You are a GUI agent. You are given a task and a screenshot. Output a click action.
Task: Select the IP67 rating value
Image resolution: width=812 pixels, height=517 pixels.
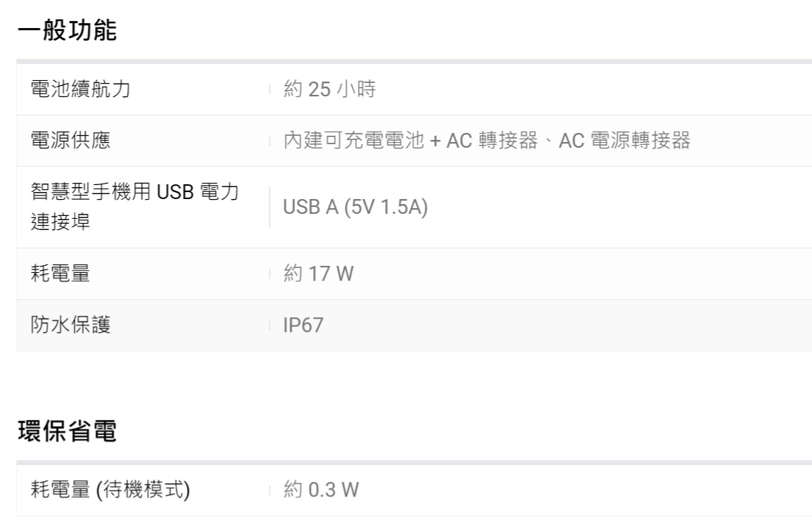click(303, 326)
